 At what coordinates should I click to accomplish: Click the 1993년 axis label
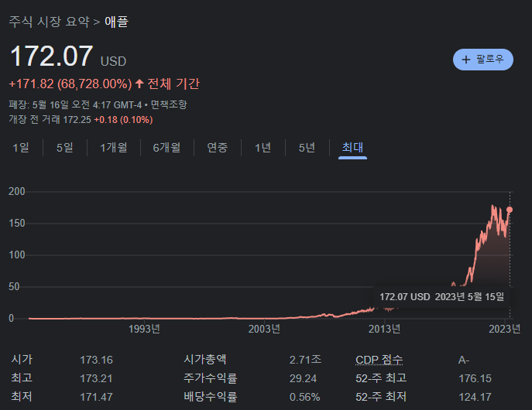point(144,329)
